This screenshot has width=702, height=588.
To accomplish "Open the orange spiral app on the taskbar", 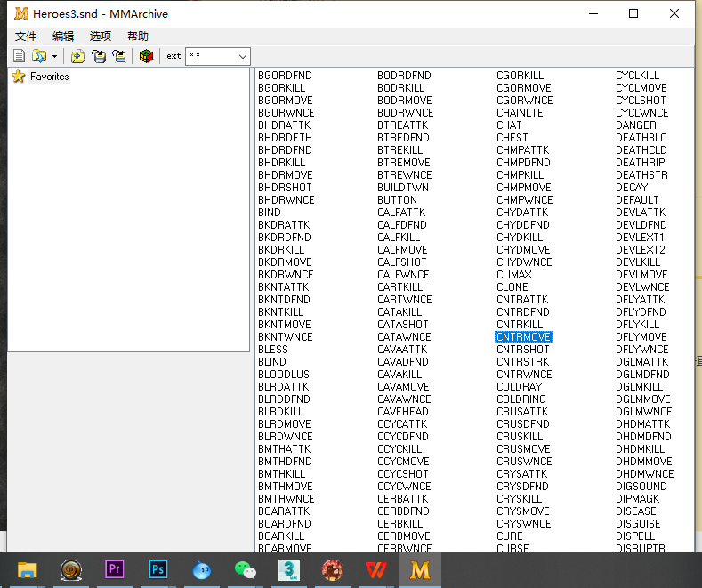I will click(x=71, y=570).
